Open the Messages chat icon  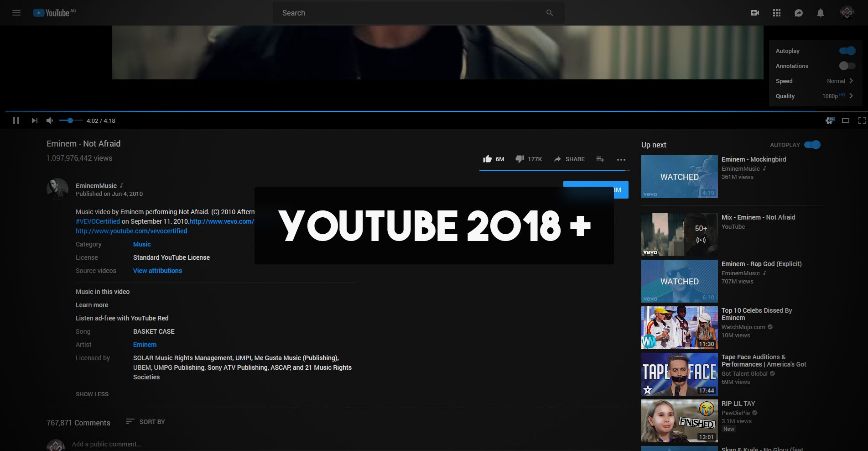click(x=799, y=13)
